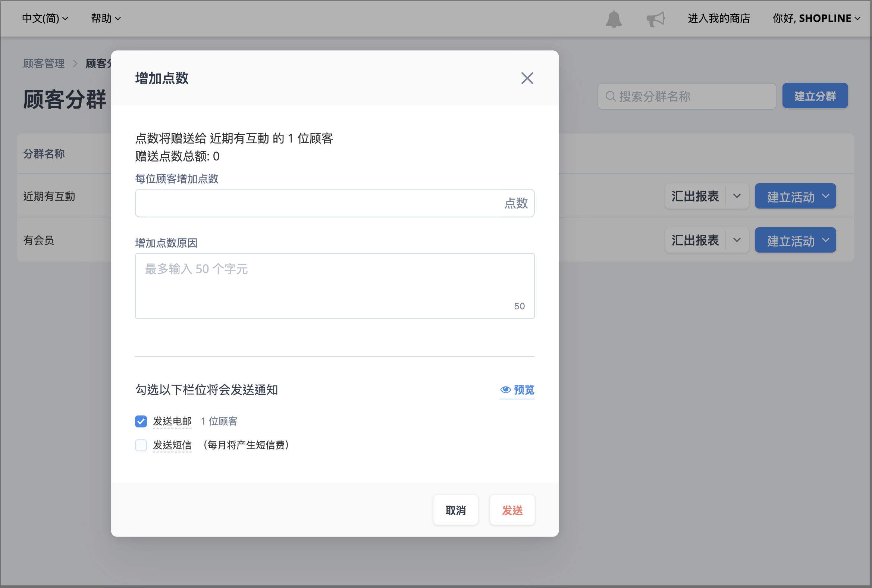Click the 增加点数原因 text area
This screenshot has width=872, height=588.
tap(335, 286)
